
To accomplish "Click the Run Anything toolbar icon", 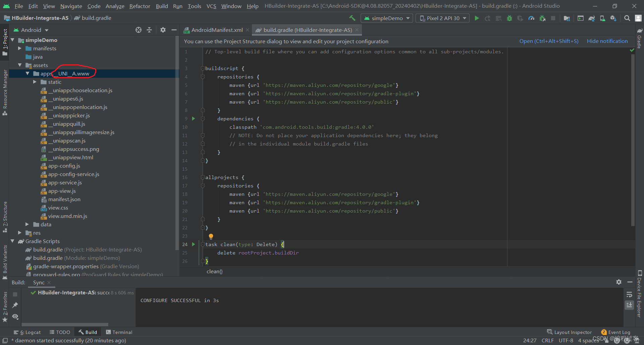I will 580,18.
